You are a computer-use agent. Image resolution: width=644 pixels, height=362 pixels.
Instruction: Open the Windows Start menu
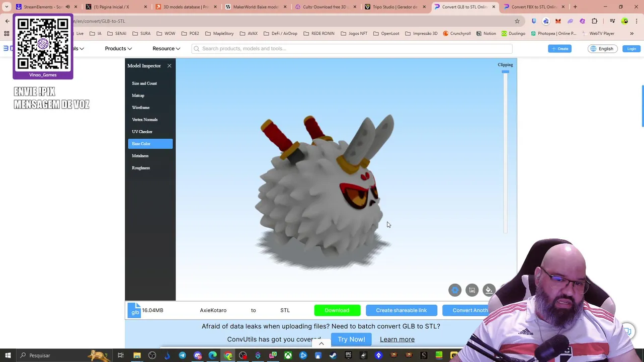coord(8,355)
